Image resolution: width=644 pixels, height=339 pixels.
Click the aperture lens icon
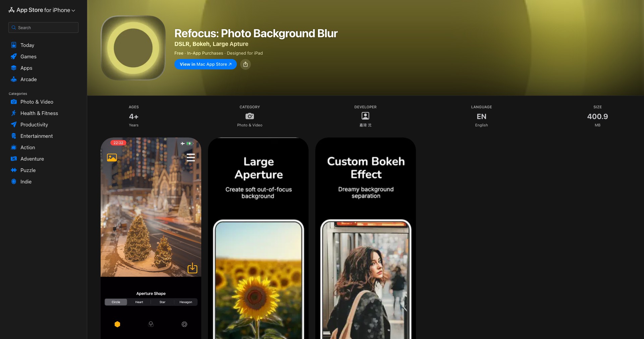184,324
